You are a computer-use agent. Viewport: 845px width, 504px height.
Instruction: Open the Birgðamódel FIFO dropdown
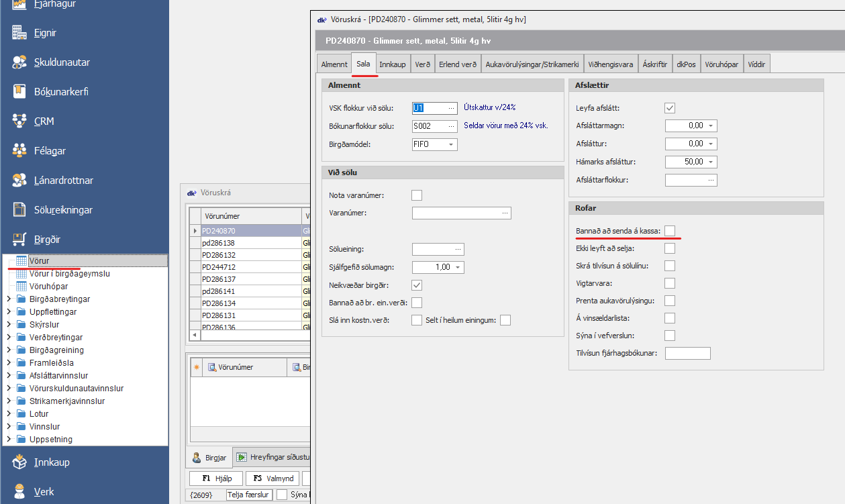tap(451, 144)
